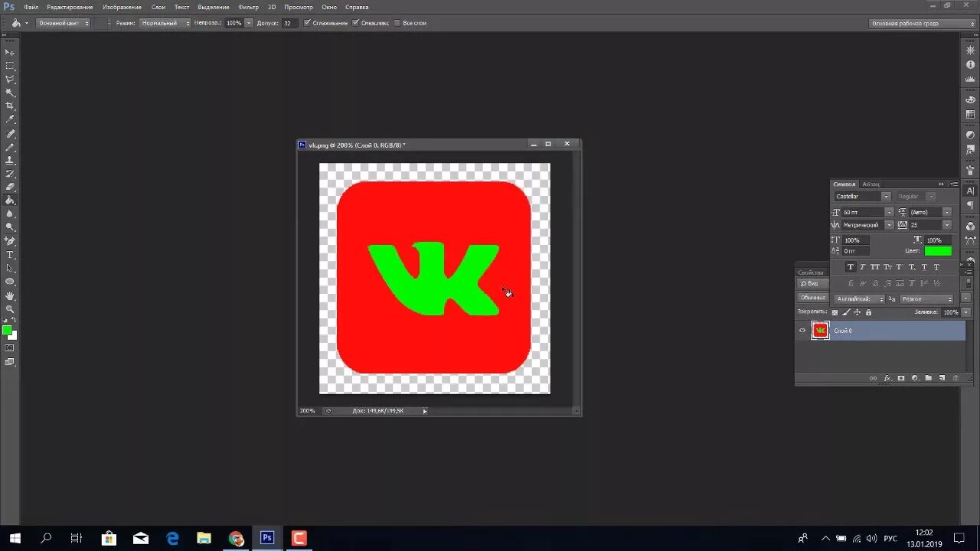Toggle lock all padlock icon
This screenshot has width=980, height=551.
click(868, 312)
